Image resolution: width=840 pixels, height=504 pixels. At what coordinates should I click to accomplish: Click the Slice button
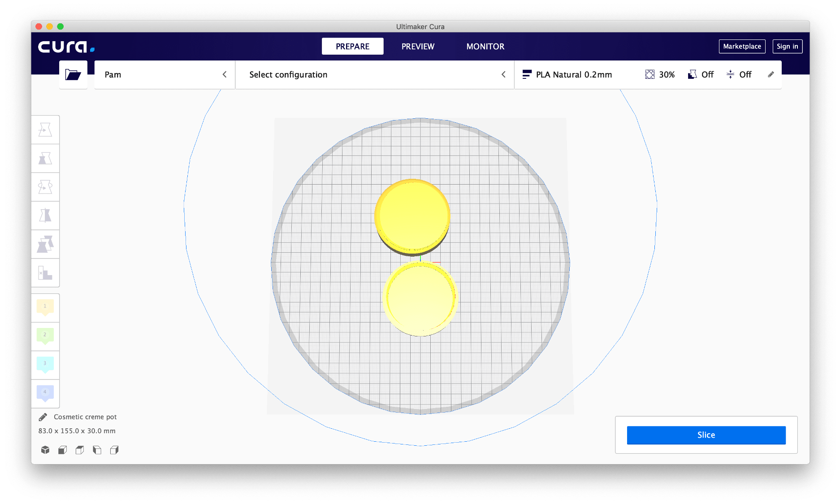coord(706,435)
